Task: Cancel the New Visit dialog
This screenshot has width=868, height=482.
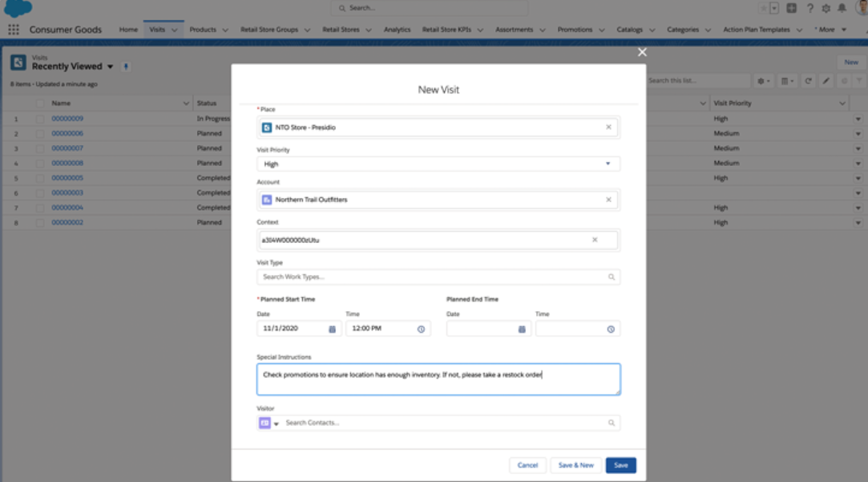Action: 527,465
